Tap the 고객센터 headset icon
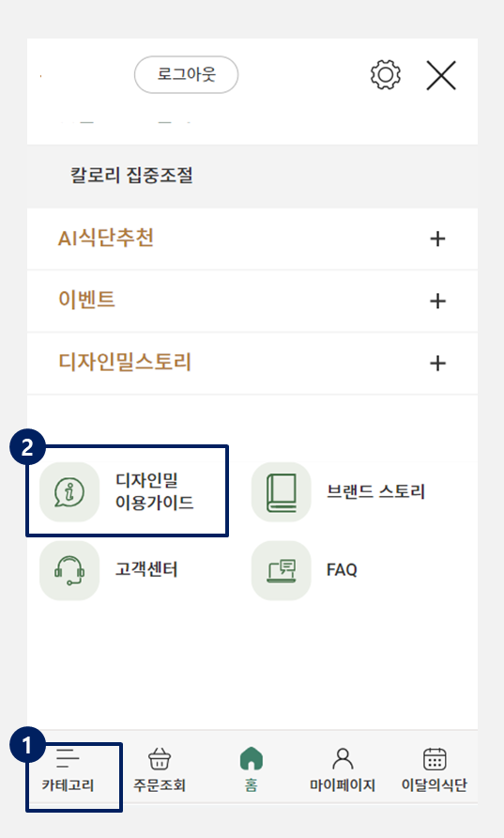 point(69,570)
